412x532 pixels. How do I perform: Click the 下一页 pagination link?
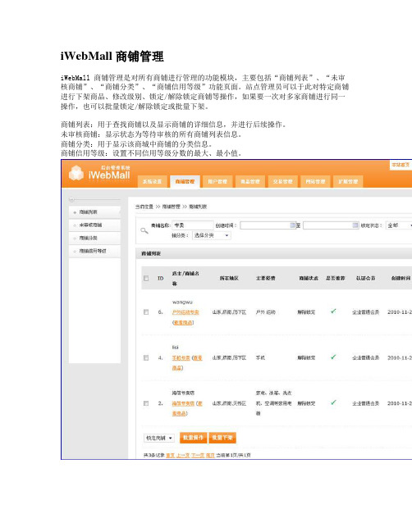tap(198, 455)
